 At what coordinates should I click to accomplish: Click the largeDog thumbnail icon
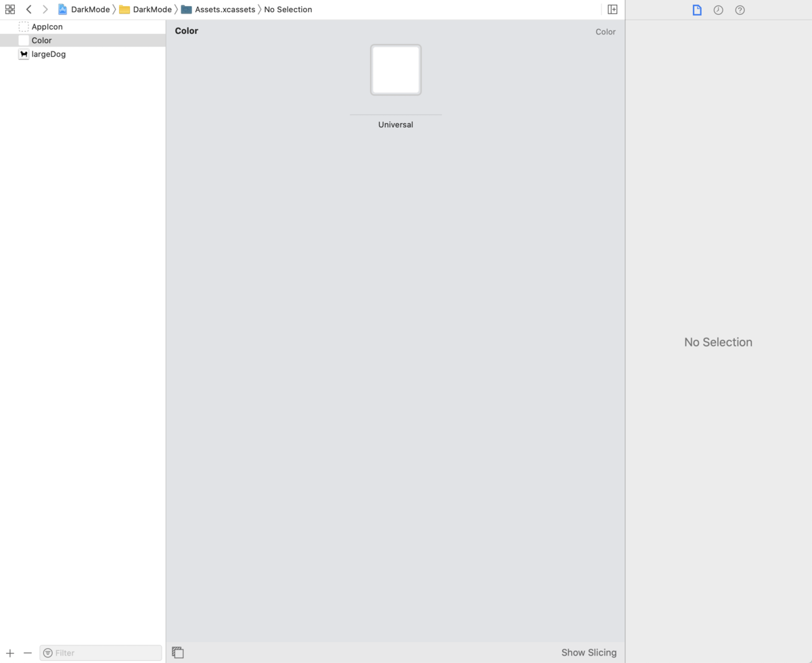pyautogui.click(x=24, y=54)
